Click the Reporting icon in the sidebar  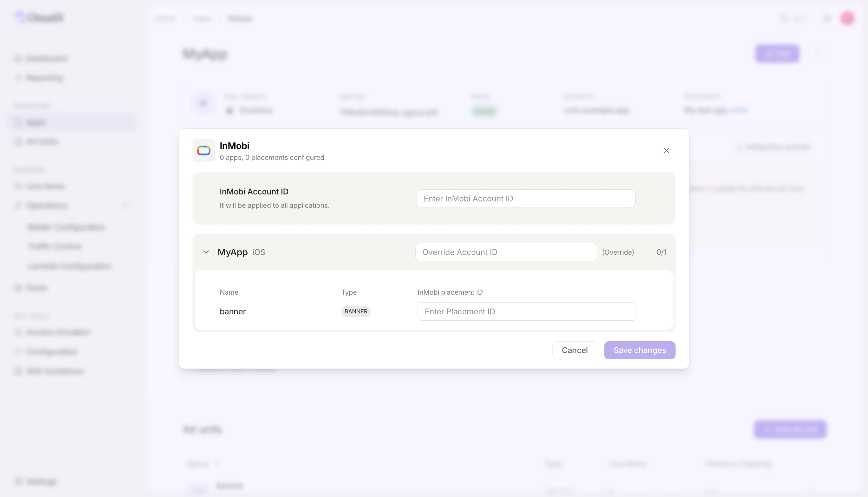tap(18, 77)
